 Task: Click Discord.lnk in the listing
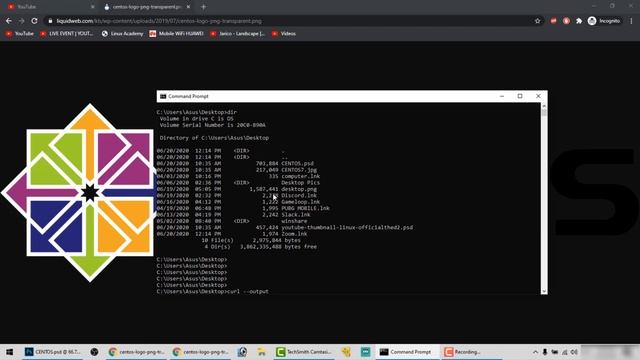coord(299,196)
